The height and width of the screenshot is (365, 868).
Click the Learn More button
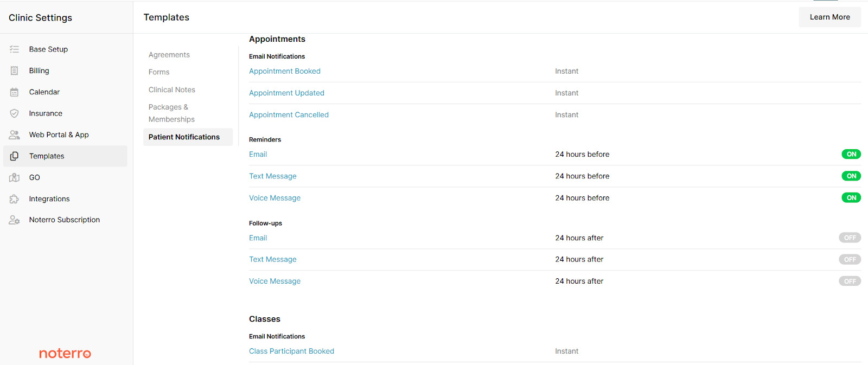pos(829,17)
